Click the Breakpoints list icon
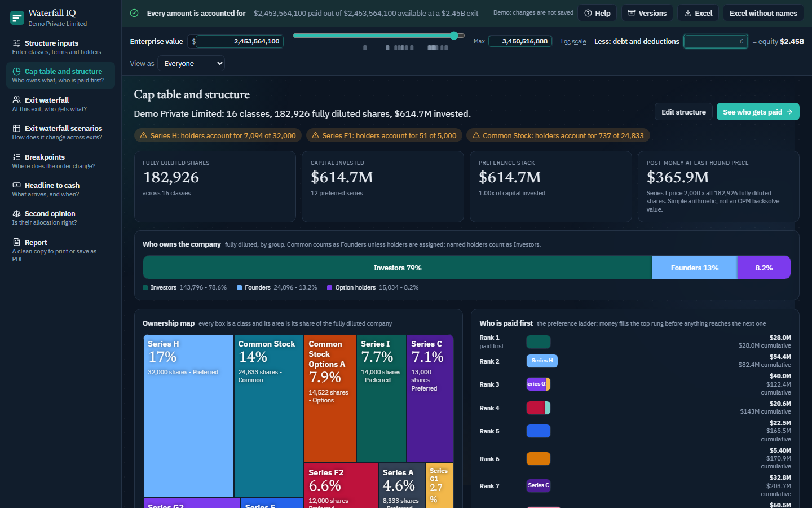The image size is (812, 508). click(16, 157)
